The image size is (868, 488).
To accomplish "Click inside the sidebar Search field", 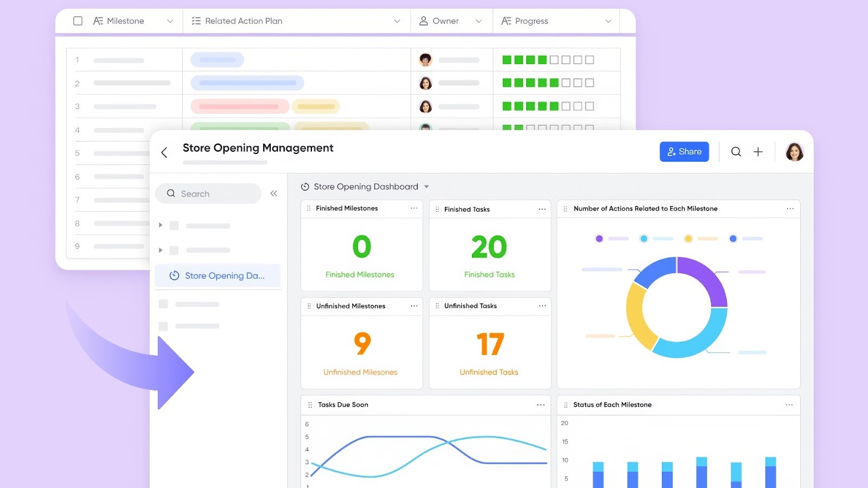I will click(x=208, y=194).
